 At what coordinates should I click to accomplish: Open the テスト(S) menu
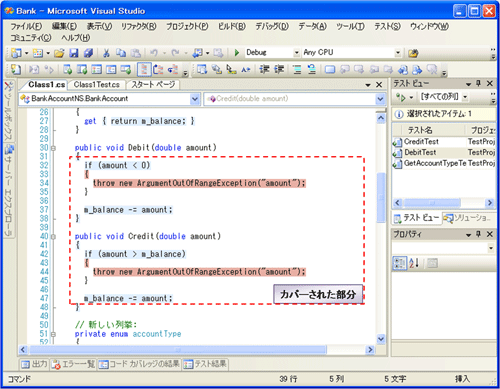tap(387, 26)
